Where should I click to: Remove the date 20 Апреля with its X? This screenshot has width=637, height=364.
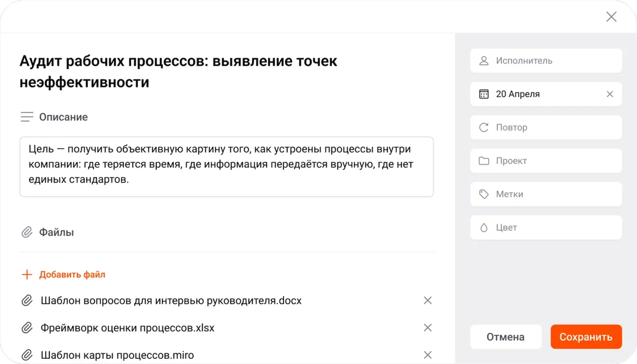coord(609,94)
